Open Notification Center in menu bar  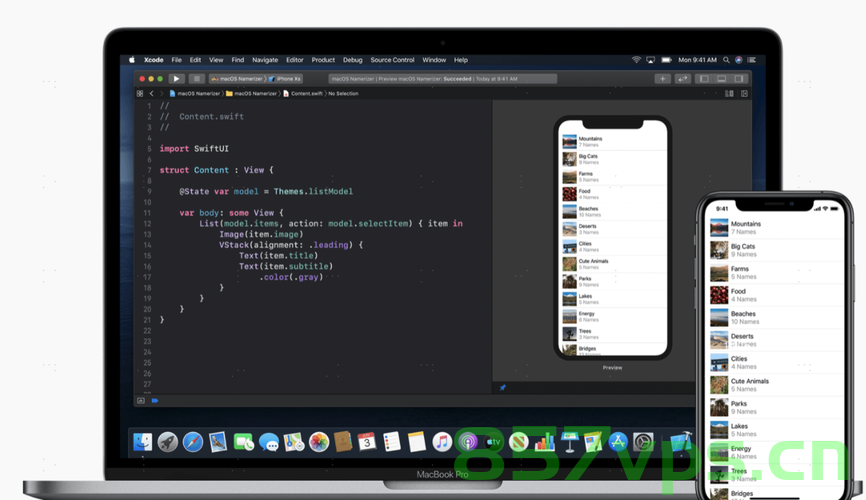pos(751,60)
